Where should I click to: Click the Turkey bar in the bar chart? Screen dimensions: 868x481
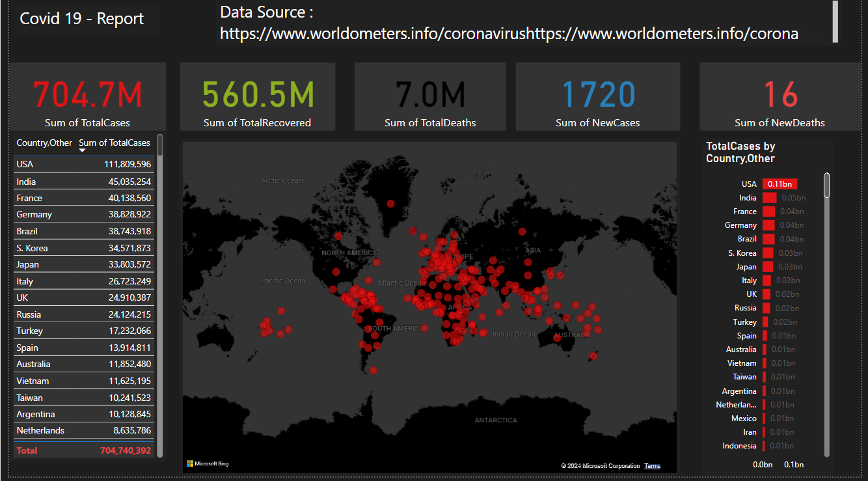[x=765, y=322]
